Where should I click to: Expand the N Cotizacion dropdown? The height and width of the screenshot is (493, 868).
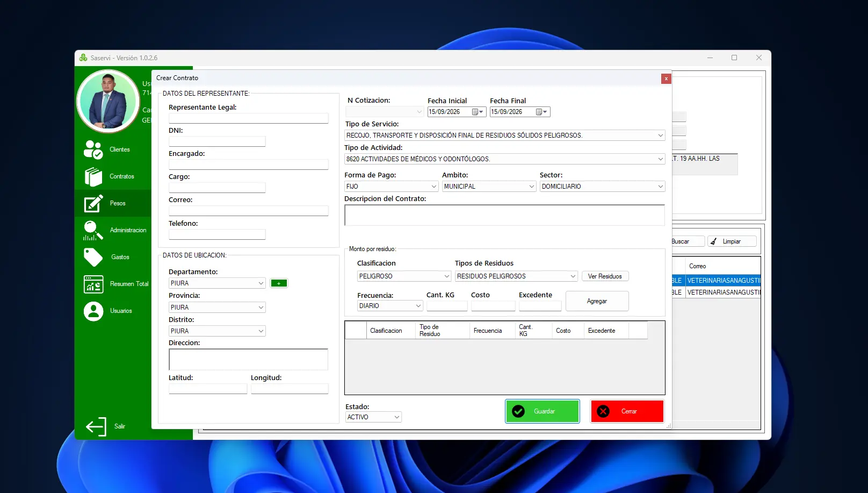tap(419, 112)
